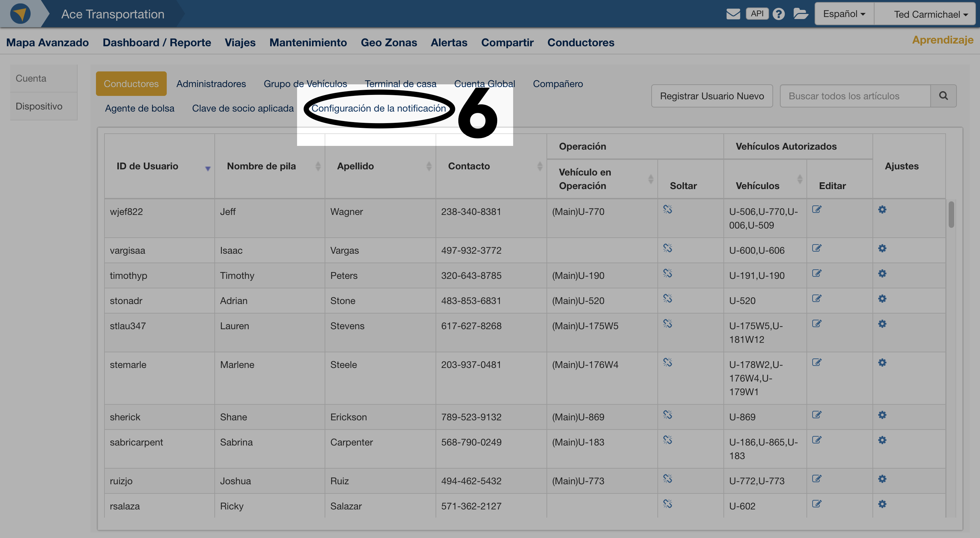Viewport: 980px width, 538px height.
Task: Select Cuenta in the sidebar
Action: pos(44,78)
